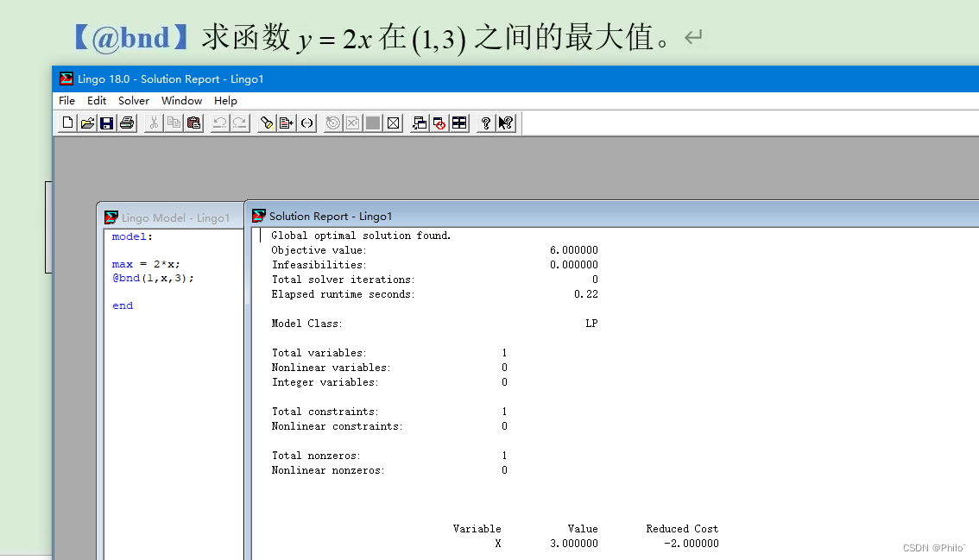This screenshot has width=979, height=560.
Task: Click the 'model:' line in the model editor
Action: [132, 236]
